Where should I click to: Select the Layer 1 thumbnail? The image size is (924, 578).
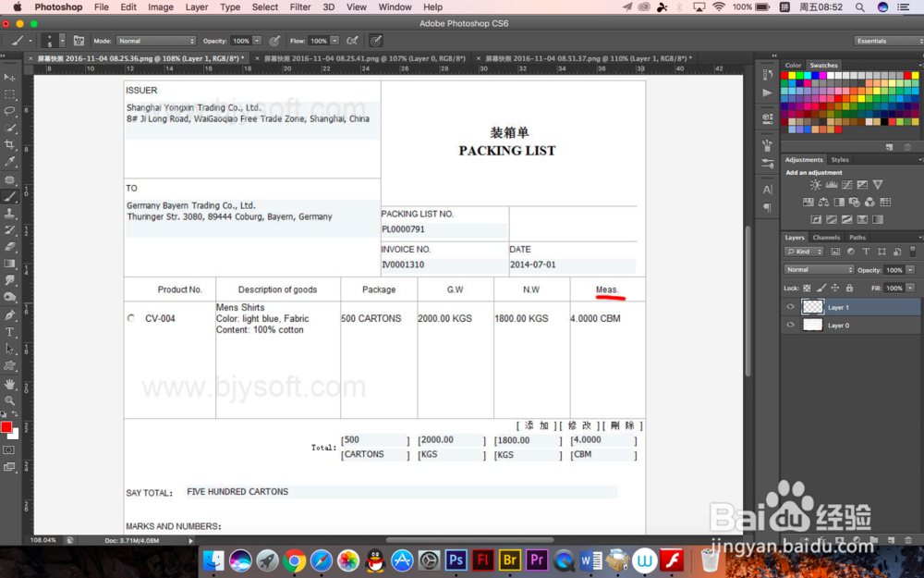point(812,307)
